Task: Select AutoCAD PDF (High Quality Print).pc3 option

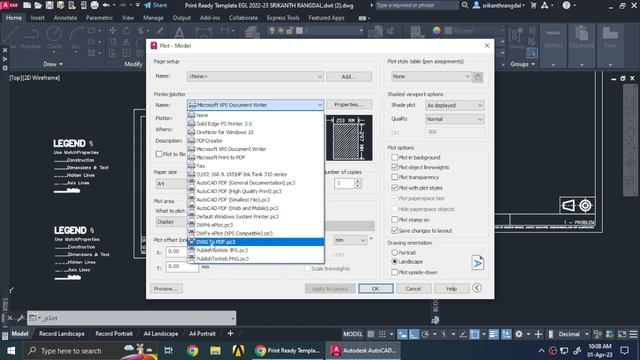Action: (256, 191)
